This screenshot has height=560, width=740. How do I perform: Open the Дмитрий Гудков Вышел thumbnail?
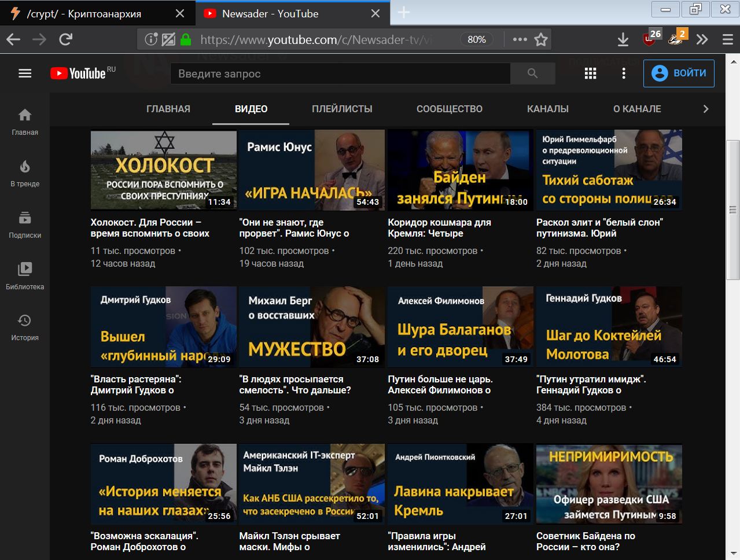pyautogui.click(x=164, y=327)
